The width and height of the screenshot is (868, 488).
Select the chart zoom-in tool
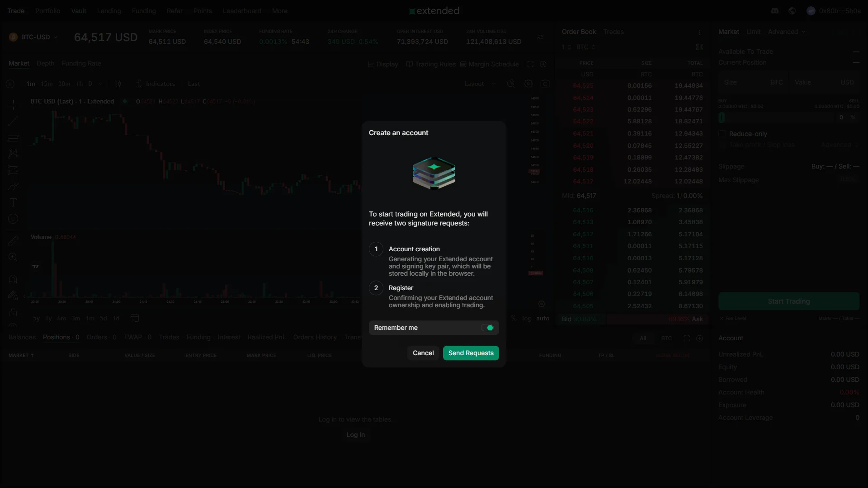[13, 257]
